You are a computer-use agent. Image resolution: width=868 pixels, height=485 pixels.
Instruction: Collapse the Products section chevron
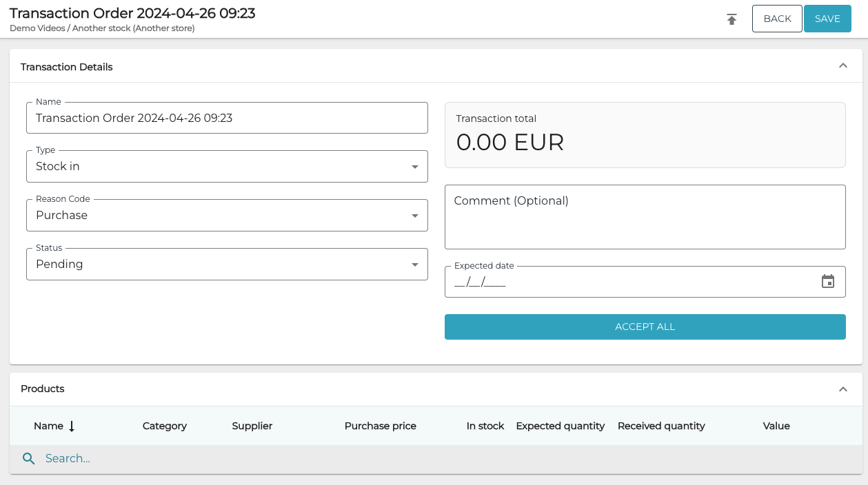click(x=842, y=389)
